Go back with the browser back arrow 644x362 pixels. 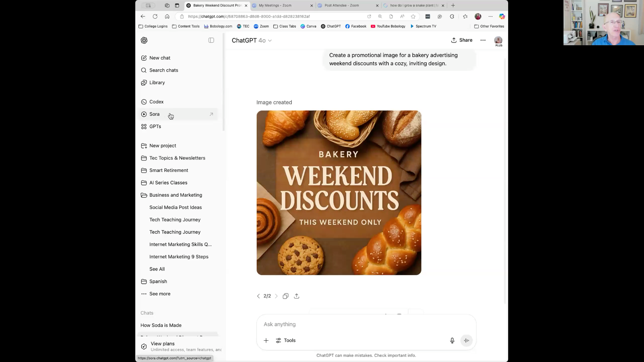tap(143, 16)
